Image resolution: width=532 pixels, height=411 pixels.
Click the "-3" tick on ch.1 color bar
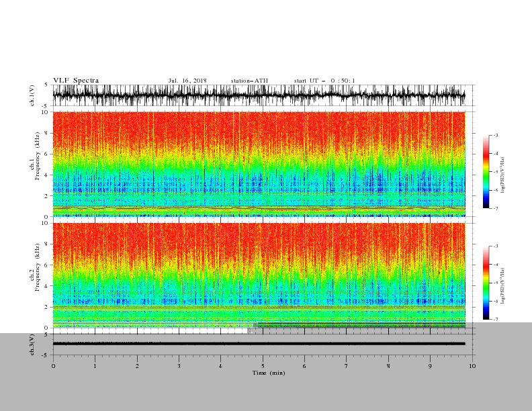pyautogui.click(x=496, y=135)
